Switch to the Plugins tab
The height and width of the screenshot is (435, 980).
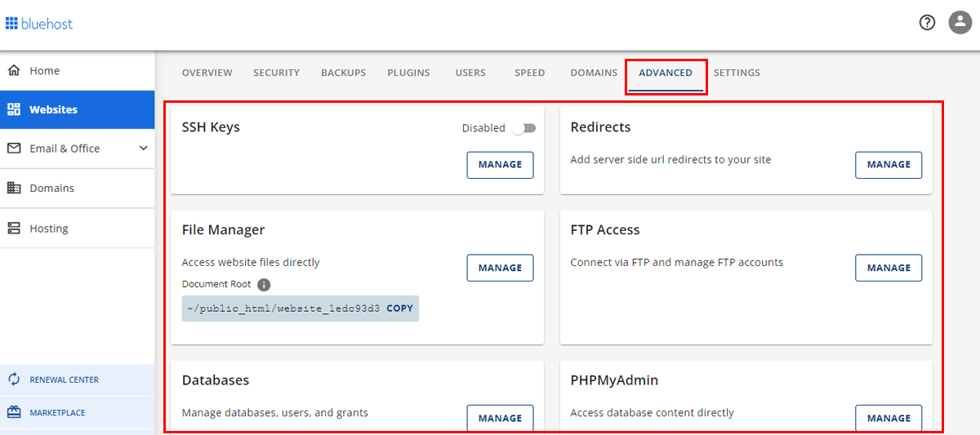409,73
